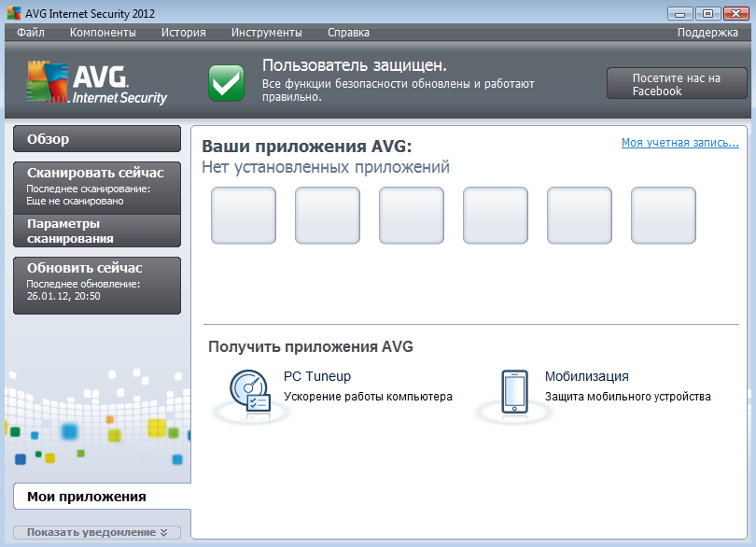Start scan with Сканировать сейчас

point(97,188)
